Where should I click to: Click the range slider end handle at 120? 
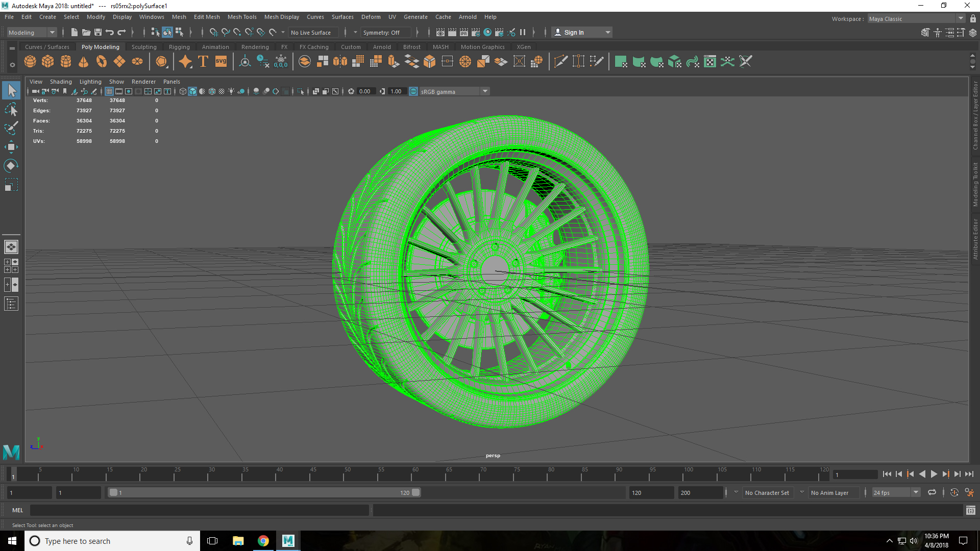(x=416, y=493)
